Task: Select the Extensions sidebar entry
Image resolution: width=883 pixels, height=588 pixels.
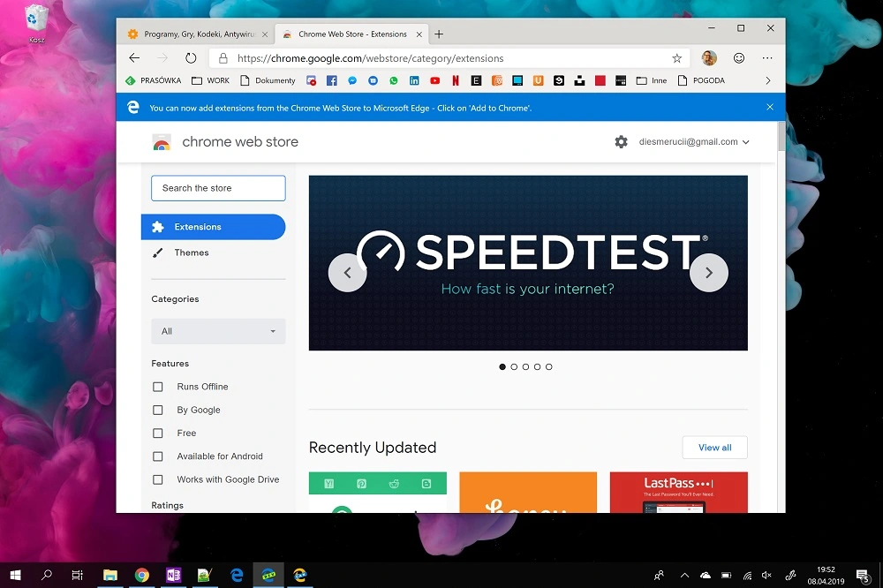Action: [197, 227]
